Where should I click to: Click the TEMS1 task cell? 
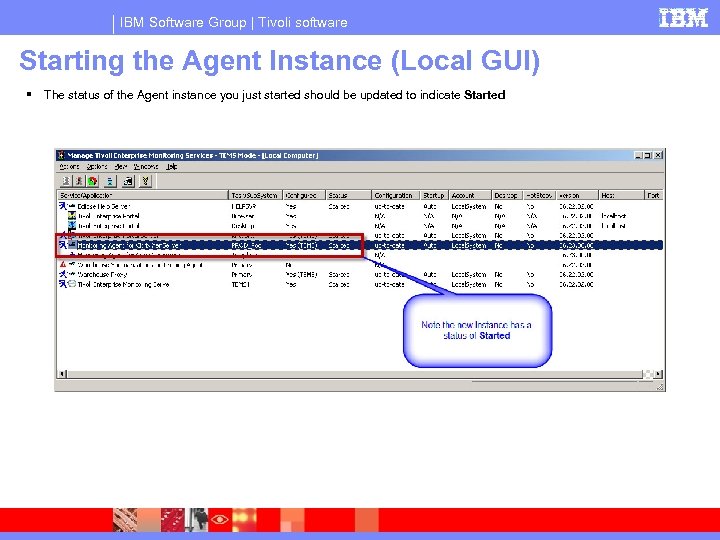(x=241, y=284)
